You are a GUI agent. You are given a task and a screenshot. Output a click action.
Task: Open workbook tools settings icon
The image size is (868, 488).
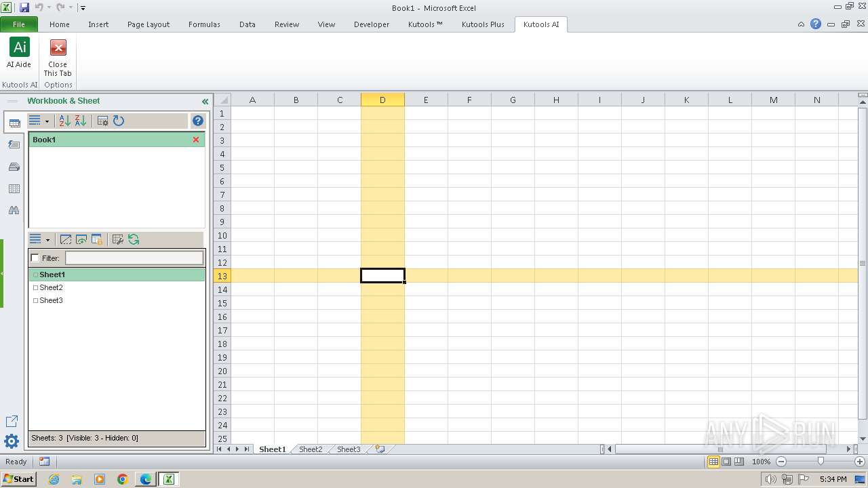point(103,121)
